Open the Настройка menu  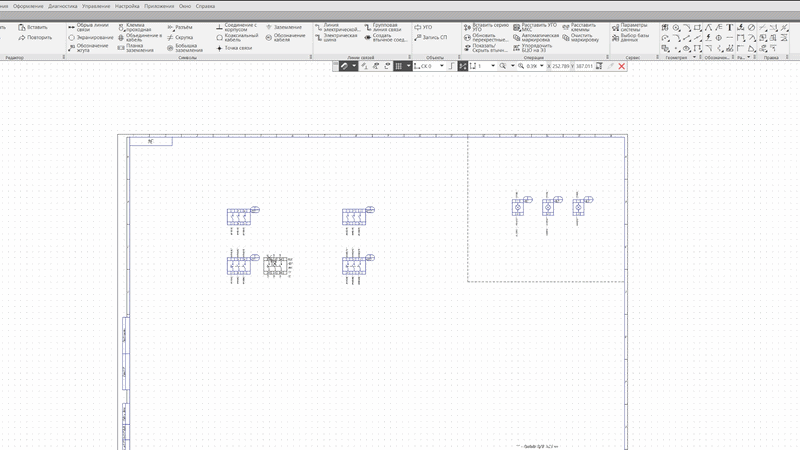coord(127,6)
